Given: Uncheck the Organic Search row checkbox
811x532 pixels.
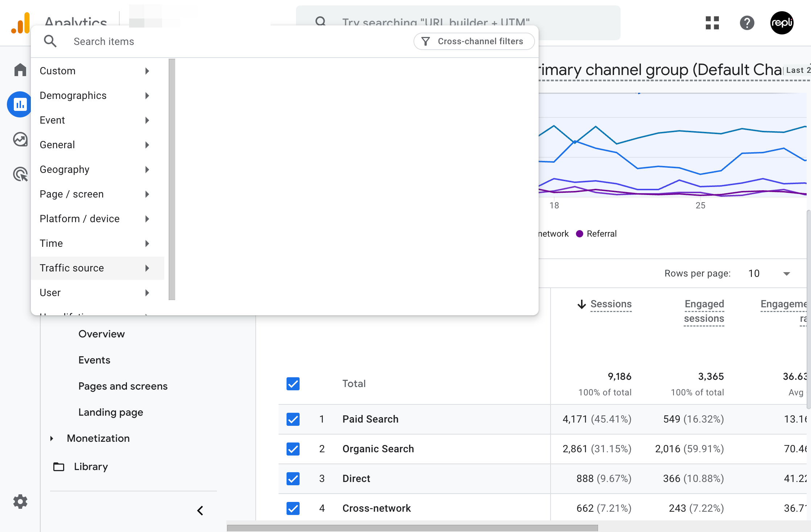Looking at the screenshot, I should pos(293,449).
